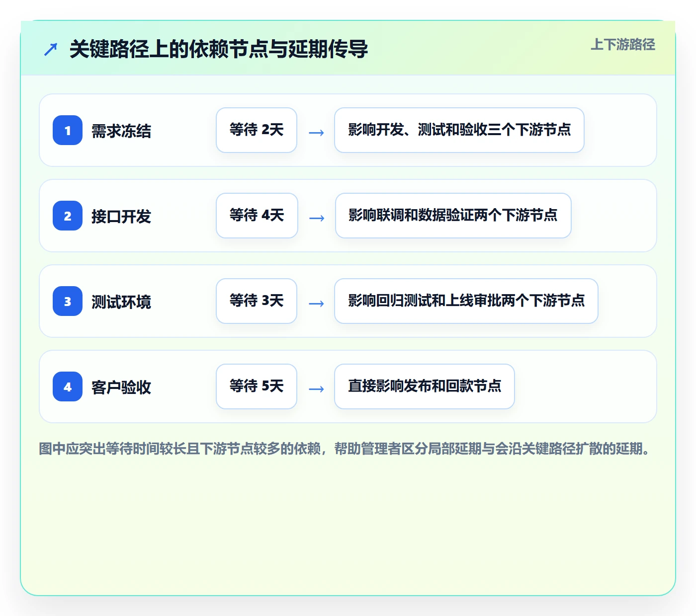Select step badge number 2
696x616 pixels.
click(68, 216)
